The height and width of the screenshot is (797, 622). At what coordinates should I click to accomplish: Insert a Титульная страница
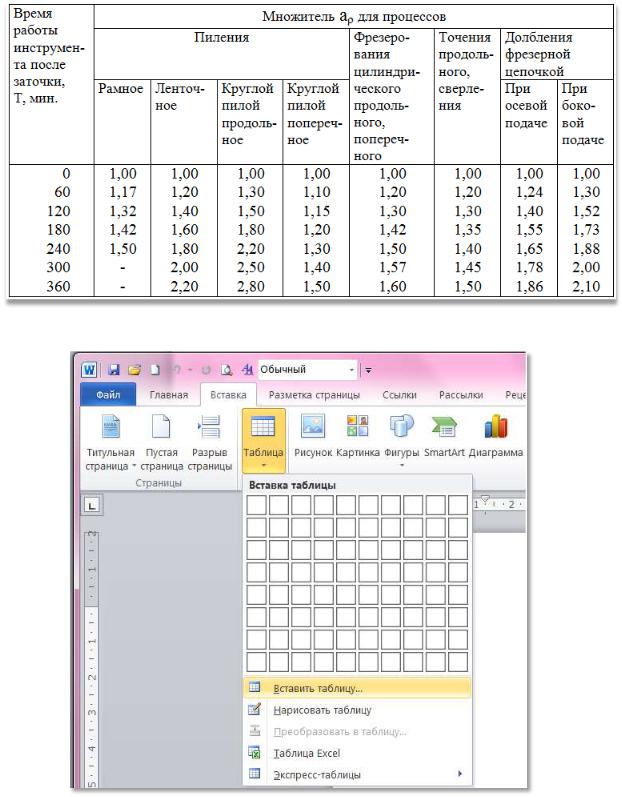[x=110, y=442]
